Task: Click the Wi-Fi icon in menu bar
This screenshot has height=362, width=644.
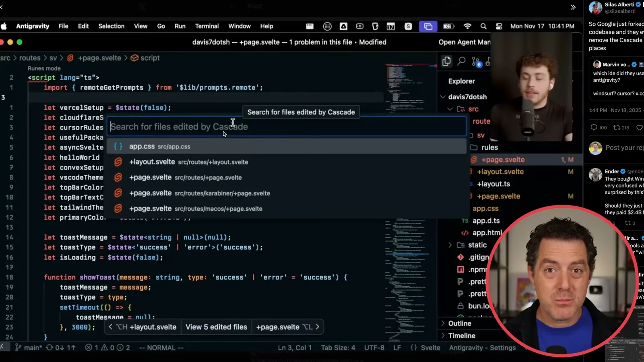Action: coord(467,26)
